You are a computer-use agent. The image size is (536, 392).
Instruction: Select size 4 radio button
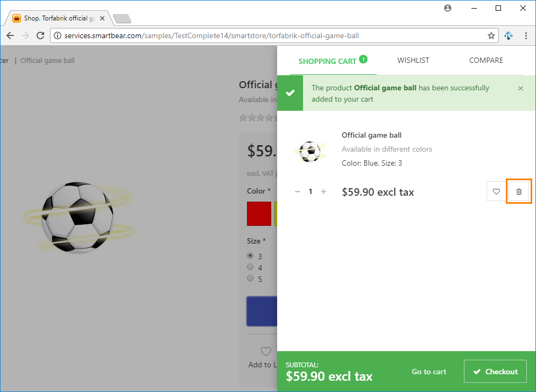point(250,267)
